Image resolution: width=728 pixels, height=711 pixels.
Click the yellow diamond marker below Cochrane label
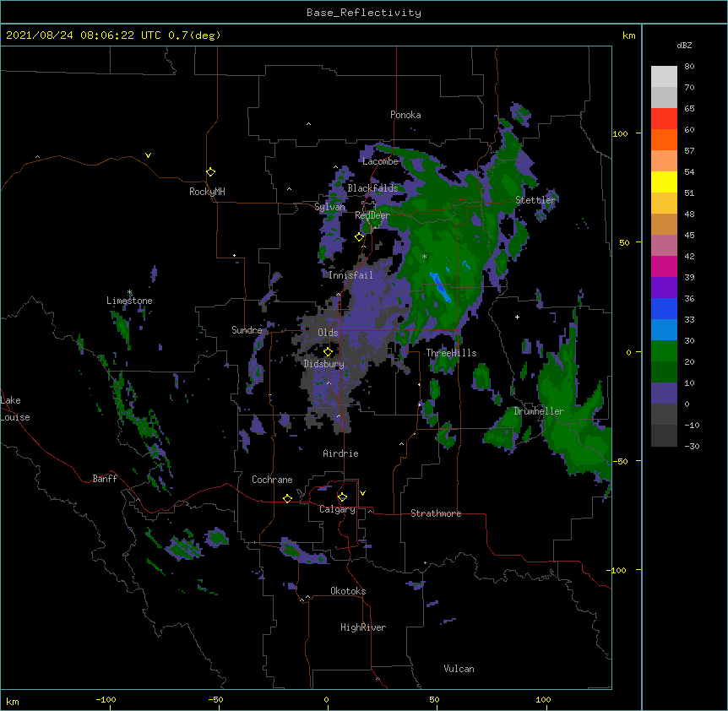coord(287,498)
